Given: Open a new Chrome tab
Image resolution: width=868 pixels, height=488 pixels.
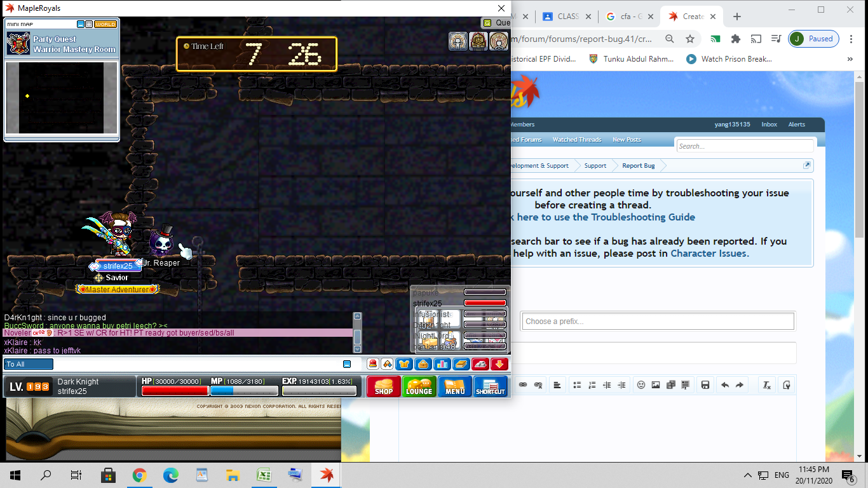Looking at the screenshot, I should pos(737,17).
